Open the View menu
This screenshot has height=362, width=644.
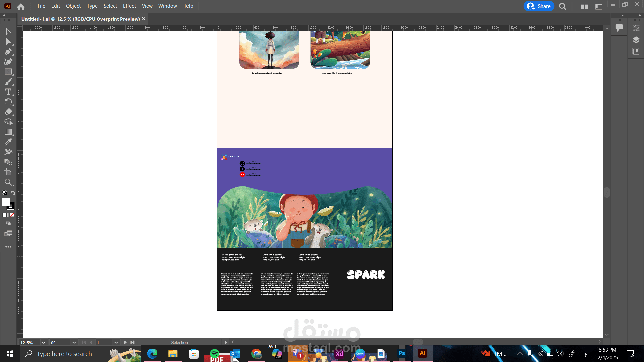147,6
